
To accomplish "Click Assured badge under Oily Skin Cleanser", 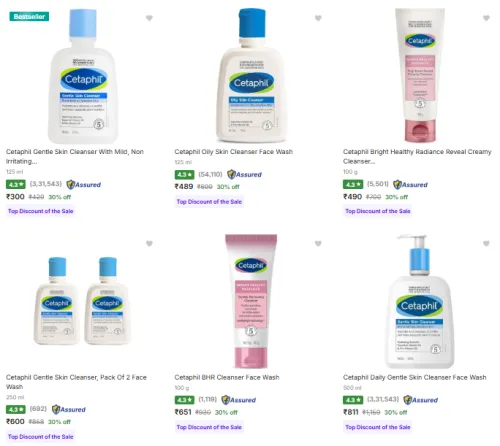I will tap(244, 174).
